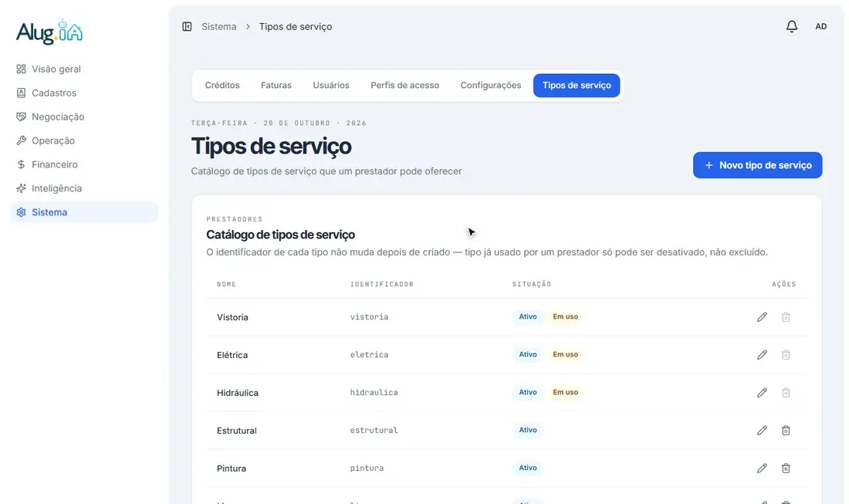
Task: Click Tipos de serviço breadcrumb
Action: (296, 26)
